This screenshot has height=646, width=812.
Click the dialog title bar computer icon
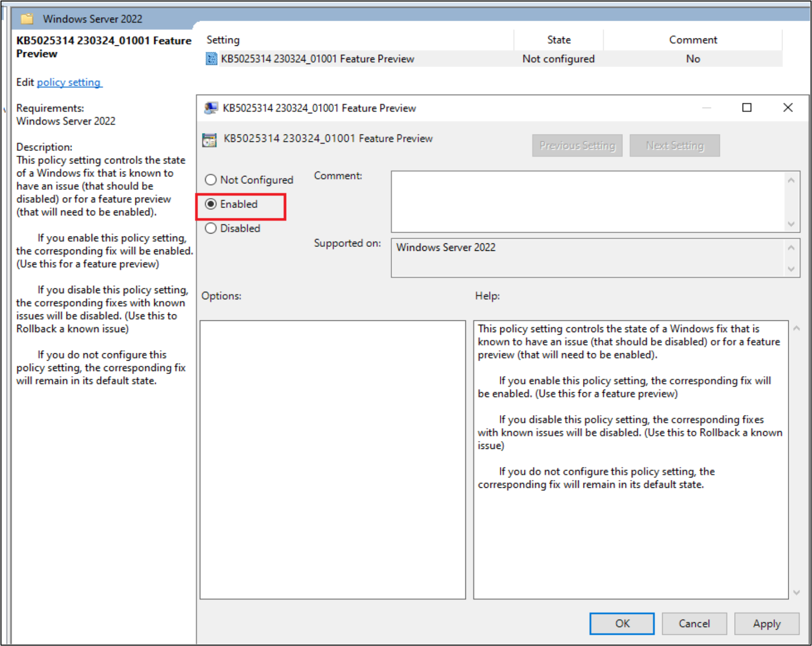pos(211,108)
